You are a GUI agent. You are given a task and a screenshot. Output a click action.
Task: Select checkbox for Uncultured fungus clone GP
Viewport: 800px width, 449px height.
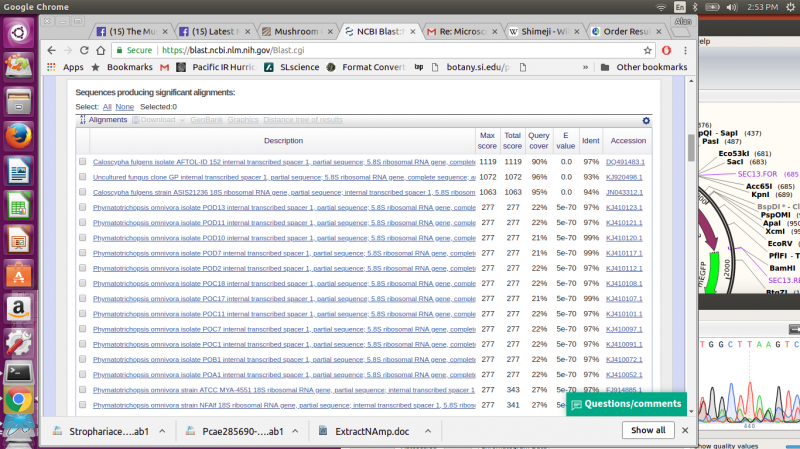tap(83, 177)
